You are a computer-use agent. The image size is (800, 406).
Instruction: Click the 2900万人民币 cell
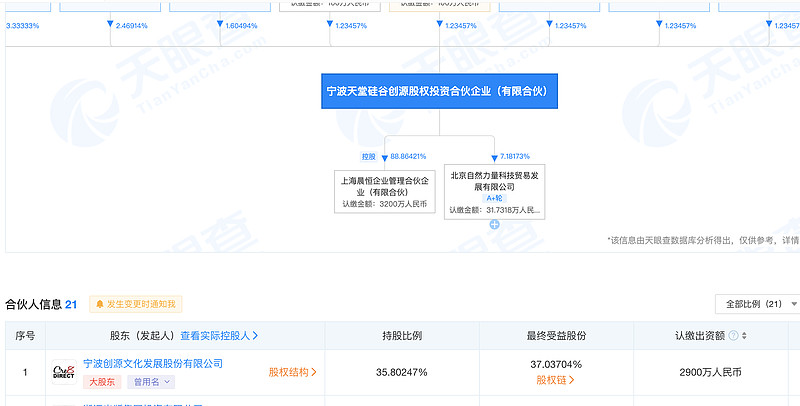(710, 372)
